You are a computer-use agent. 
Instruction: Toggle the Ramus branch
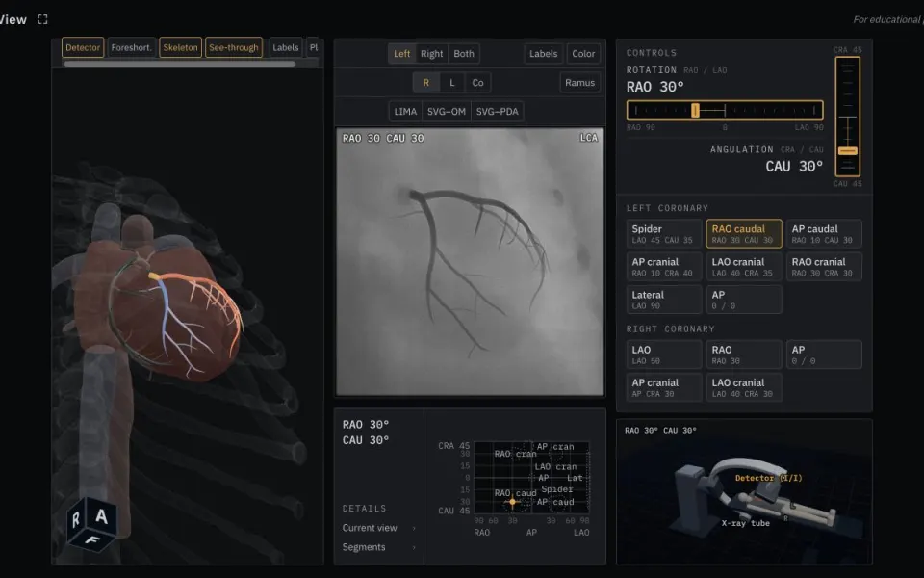[x=579, y=83]
